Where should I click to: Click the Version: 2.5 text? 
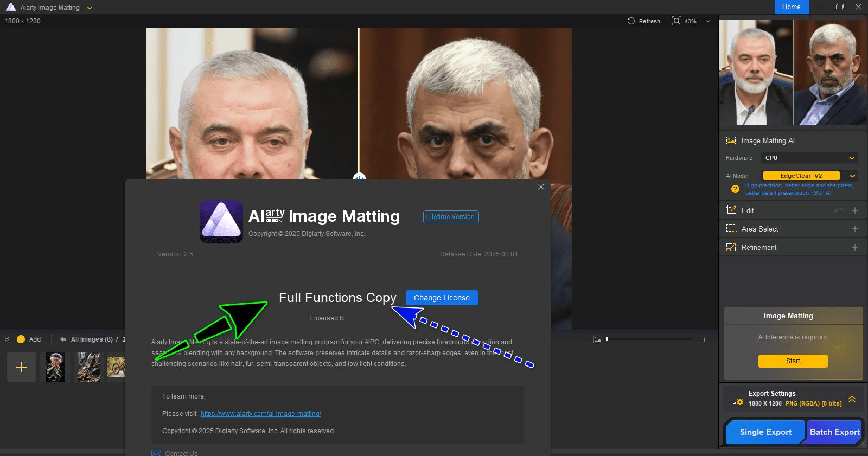tap(175, 254)
